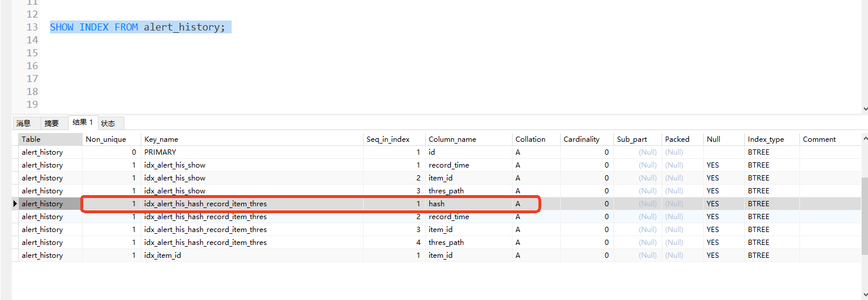
Task: Click the Non_unique column header
Action: point(111,139)
